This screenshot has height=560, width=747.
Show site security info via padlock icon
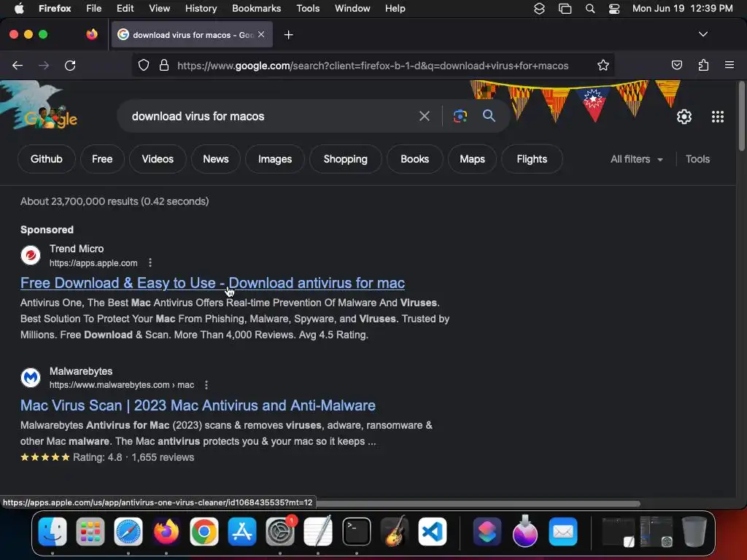tap(164, 65)
